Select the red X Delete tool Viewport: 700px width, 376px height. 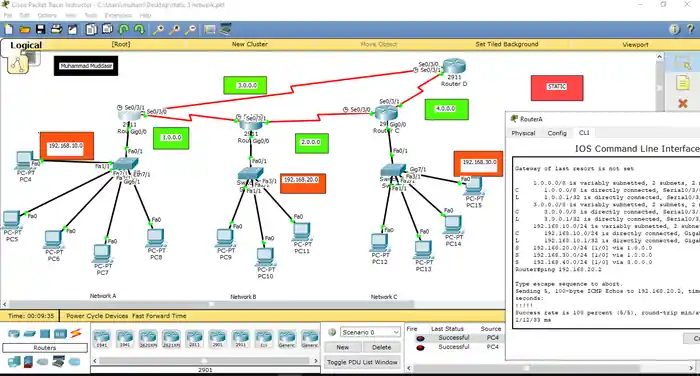click(x=683, y=104)
